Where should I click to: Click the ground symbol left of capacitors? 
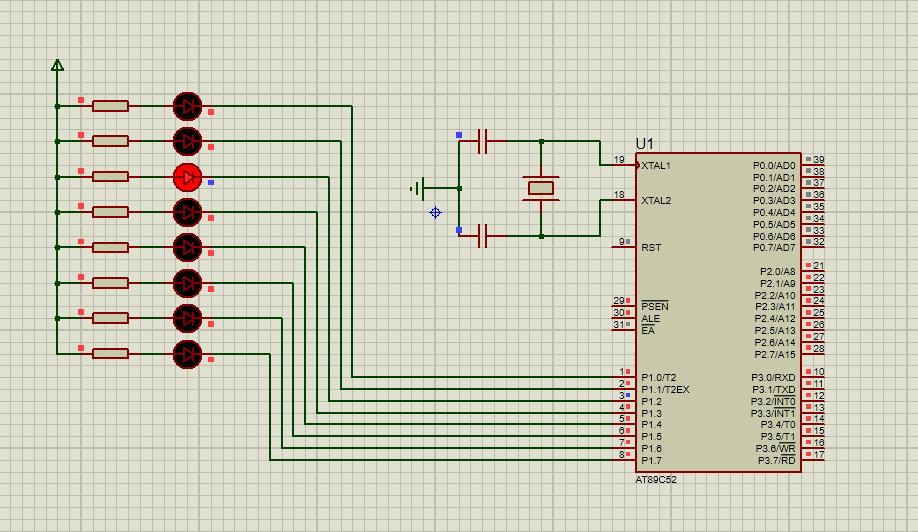pos(420,188)
